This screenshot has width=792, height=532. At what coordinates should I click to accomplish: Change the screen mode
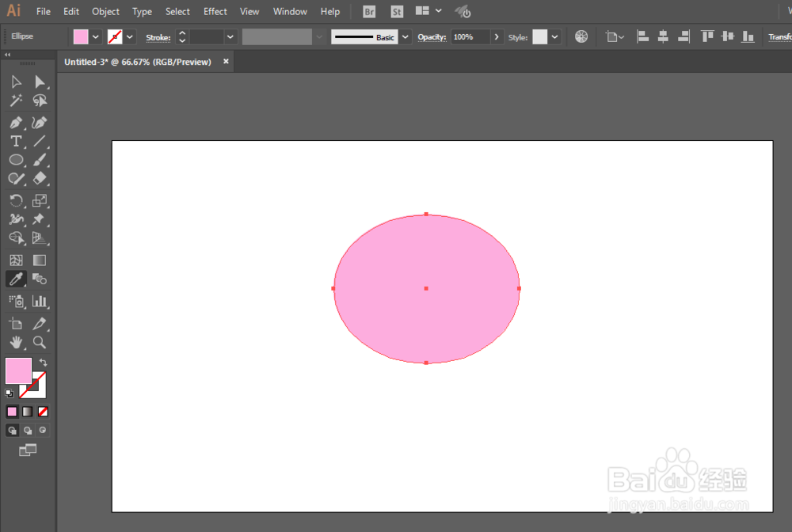point(28,450)
